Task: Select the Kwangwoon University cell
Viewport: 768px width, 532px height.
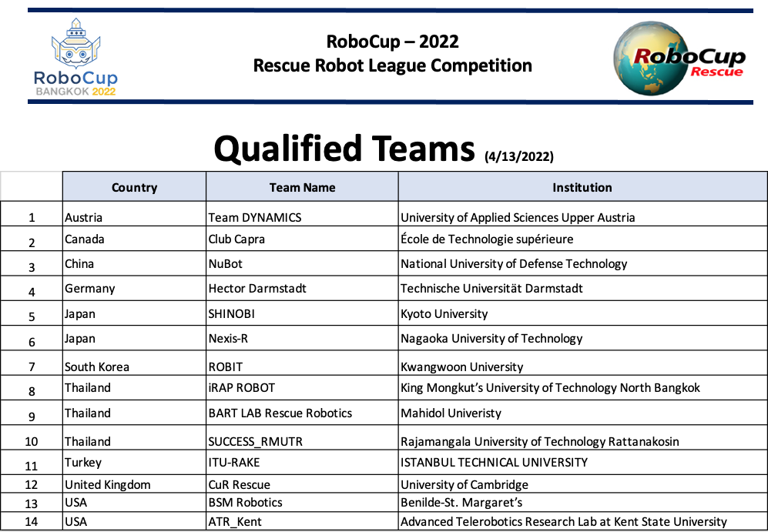Action: click(582, 363)
